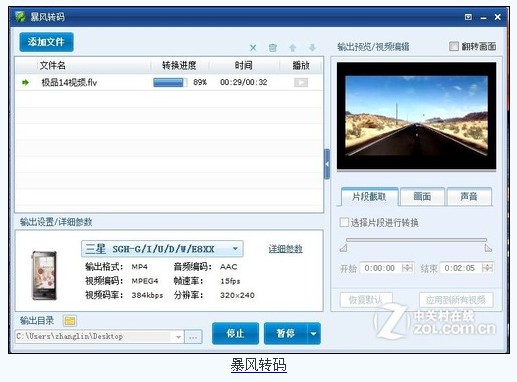Click 应用到所有视频 apply to all button

coord(456,300)
